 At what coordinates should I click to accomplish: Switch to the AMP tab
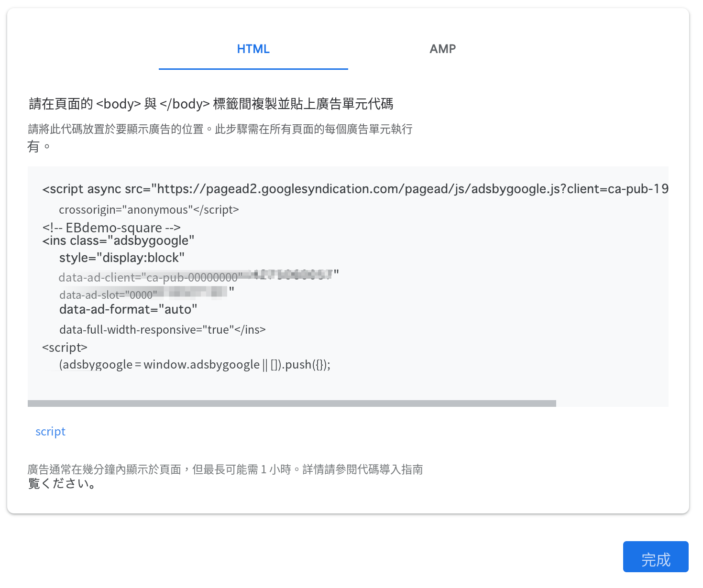pos(443,49)
